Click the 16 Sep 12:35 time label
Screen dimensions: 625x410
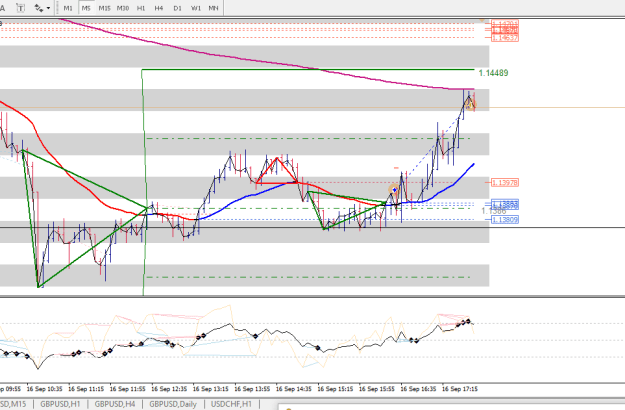169,388
